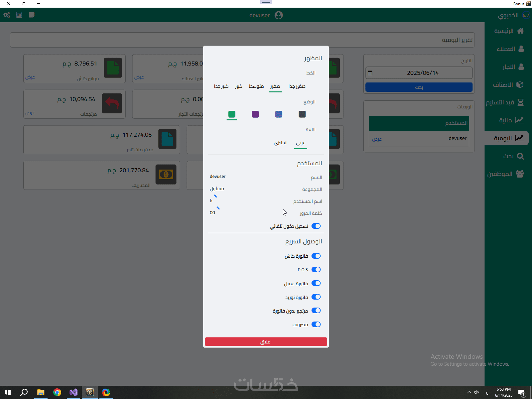Viewport: 532px width, 399px height.
Task: Toggle فاتورة عميل quick access switch
Action: (316, 283)
